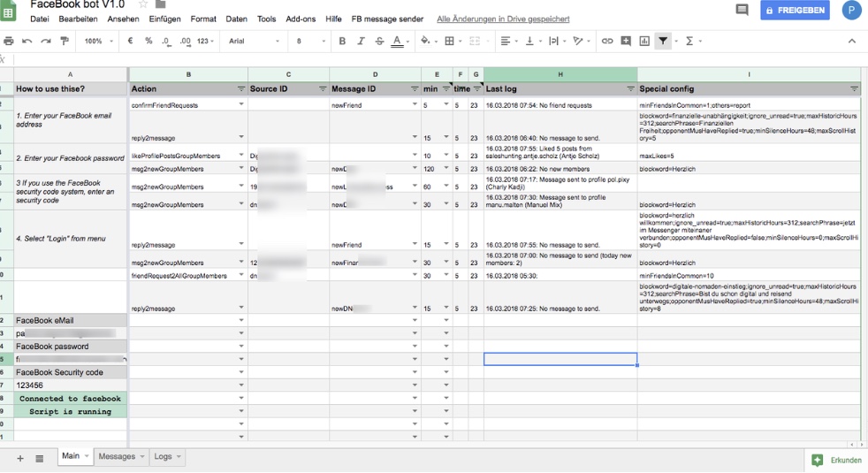The image size is (868, 473).
Task: Select the 'Script is running' cell
Action: pos(71,411)
